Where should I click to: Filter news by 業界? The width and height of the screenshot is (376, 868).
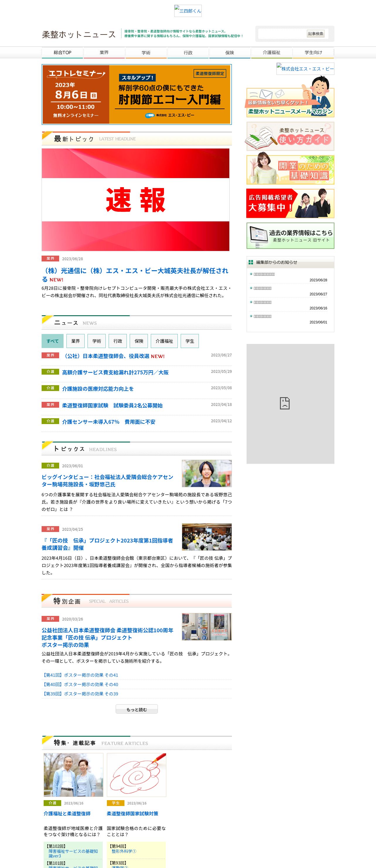click(x=76, y=341)
